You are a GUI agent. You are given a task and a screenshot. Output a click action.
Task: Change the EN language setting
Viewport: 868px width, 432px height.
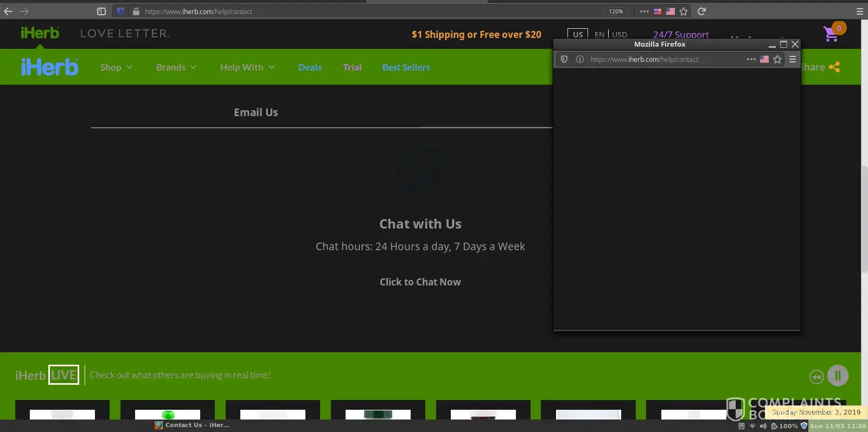[x=599, y=34]
